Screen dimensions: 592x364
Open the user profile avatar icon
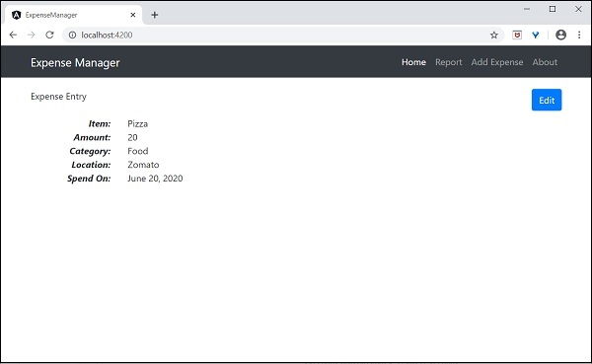pyautogui.click(x=560, y=36)
